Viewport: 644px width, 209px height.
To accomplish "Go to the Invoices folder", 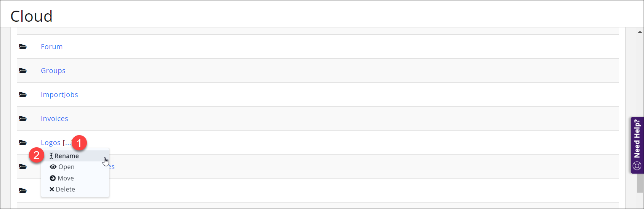I will (54, 119).
